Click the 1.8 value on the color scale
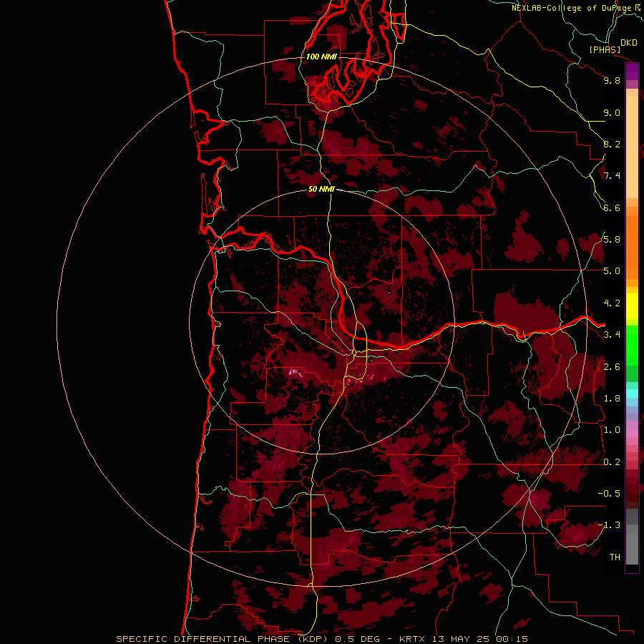Viewport: 644px width, 644px height. click(x=612, y=399)
